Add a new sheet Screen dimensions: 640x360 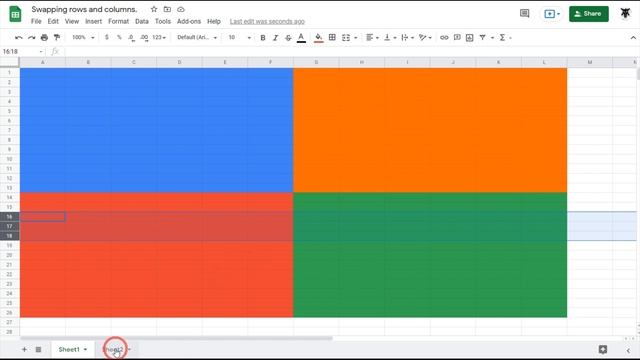click(24, 349)
